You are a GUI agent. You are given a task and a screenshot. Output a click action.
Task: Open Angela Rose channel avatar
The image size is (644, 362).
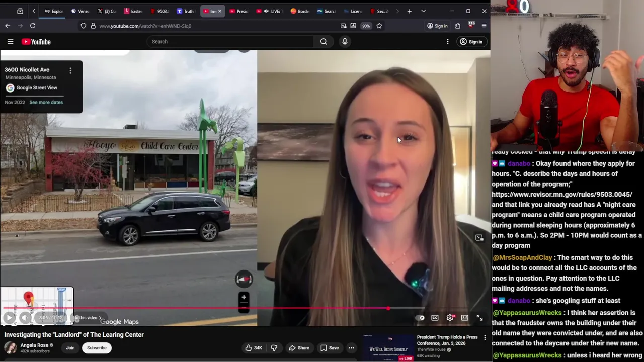10,348
